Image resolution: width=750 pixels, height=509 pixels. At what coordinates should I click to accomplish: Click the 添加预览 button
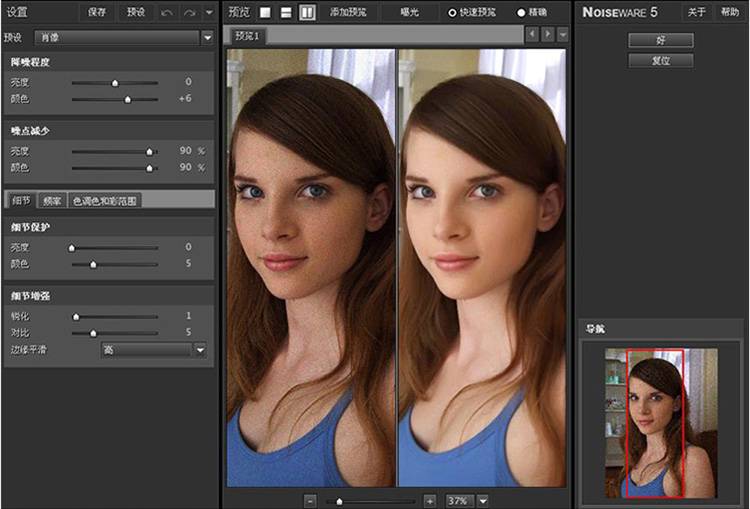click(348, 12)
